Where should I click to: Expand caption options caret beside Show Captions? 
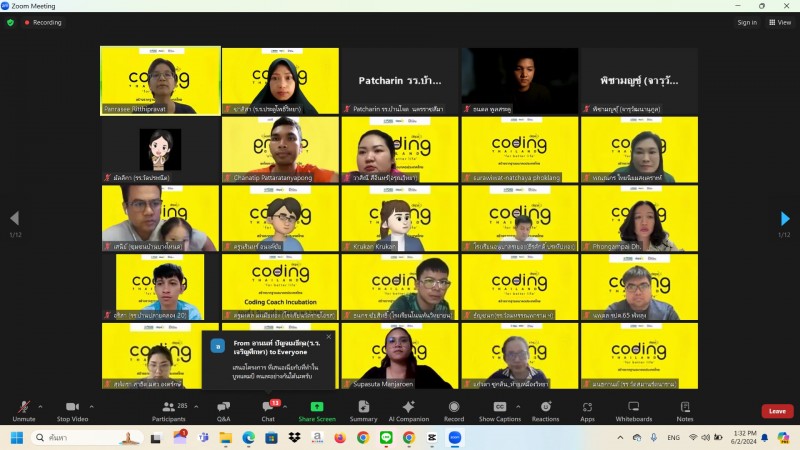(518, 407)
